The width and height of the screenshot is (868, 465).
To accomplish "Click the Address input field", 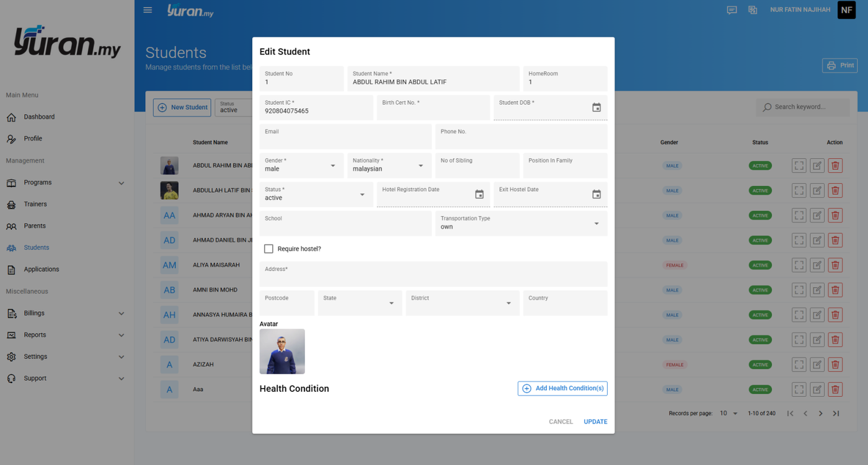I will coord(433,274).
